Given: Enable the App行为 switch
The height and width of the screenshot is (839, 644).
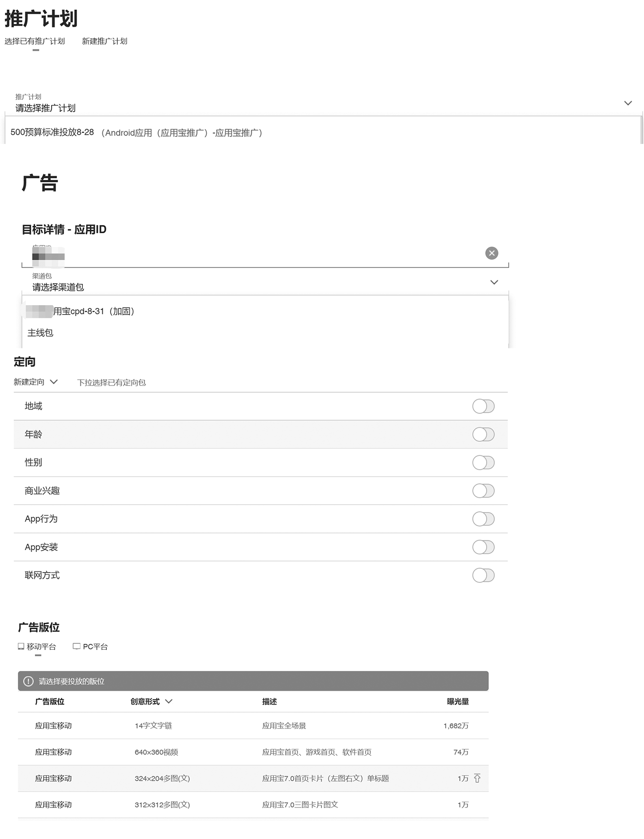Looking at the screenshot, I should point(483,519).
